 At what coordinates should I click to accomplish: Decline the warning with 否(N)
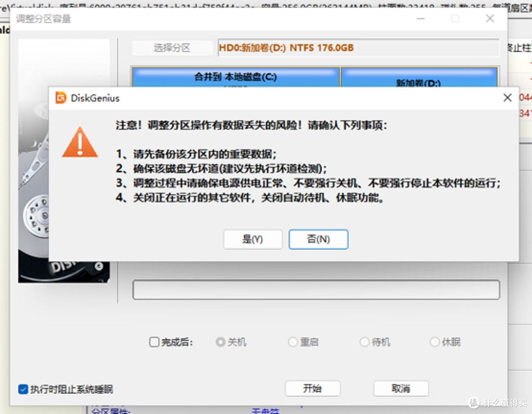click(x=318, y=239)
